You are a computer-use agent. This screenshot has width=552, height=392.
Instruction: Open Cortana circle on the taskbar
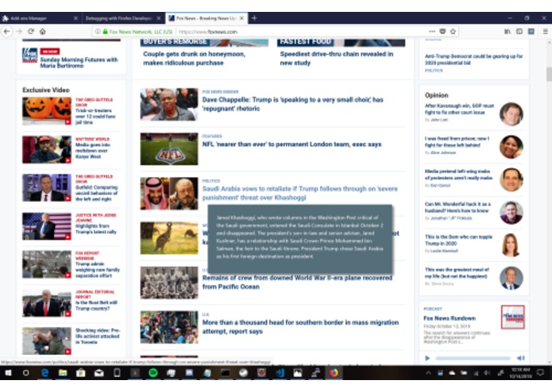(25, 373)
